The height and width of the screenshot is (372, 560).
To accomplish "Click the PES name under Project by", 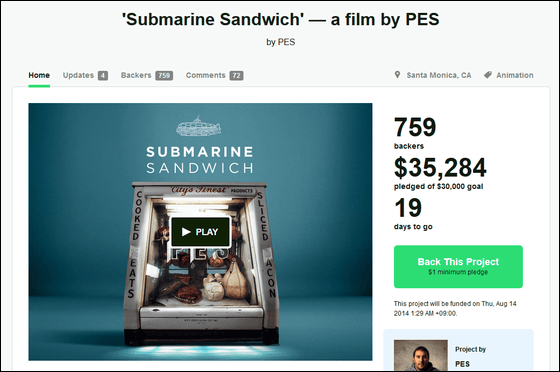I will (x=462, y=364).
